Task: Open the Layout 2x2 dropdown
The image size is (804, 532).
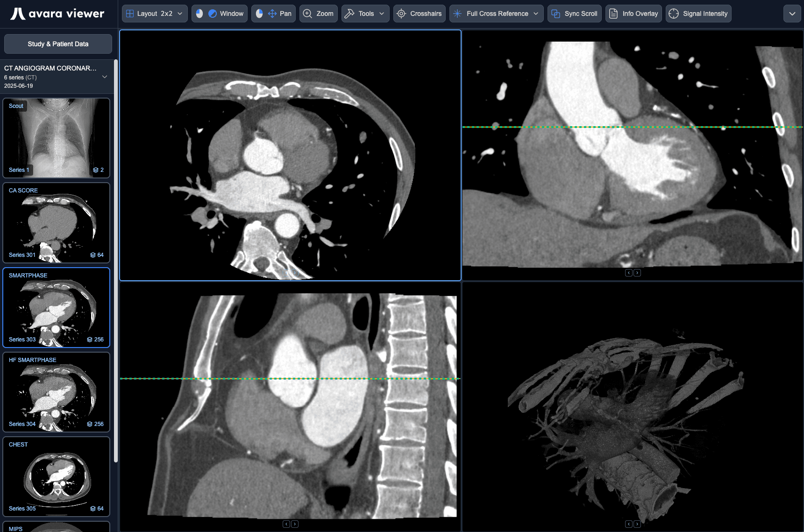Action: pyautogui.click(x=155, y=14)
